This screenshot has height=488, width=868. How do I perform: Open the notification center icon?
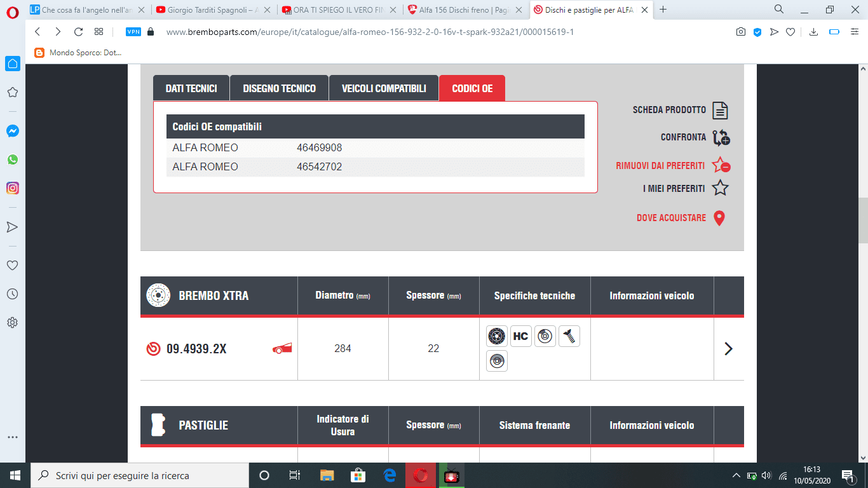pyautogui.click(x=848, y=475)
